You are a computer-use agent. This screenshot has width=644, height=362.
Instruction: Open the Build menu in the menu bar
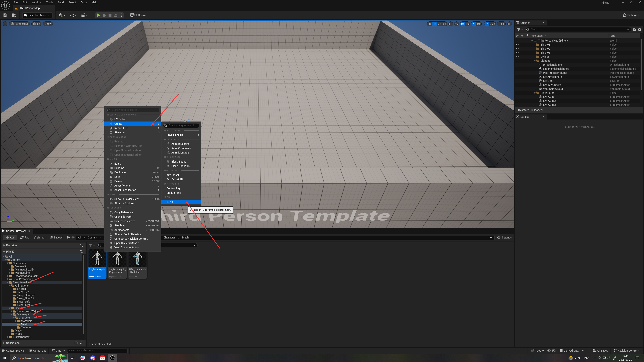[61, 3]
